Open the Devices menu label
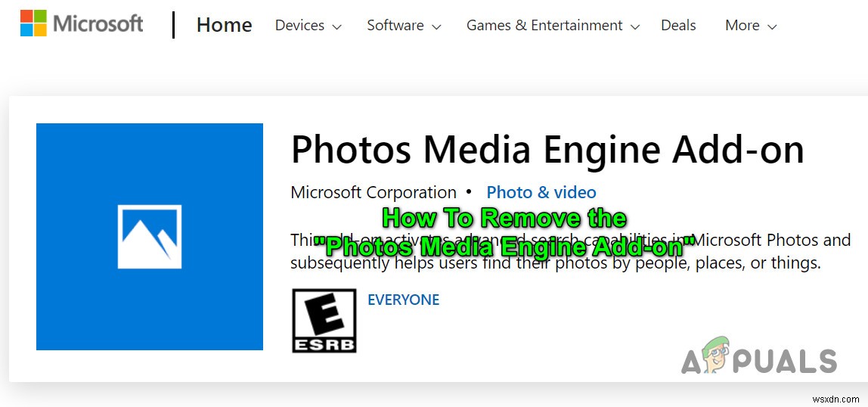This screenshot has height=407, width=868. pyautogui.click(x=299, y=25)
